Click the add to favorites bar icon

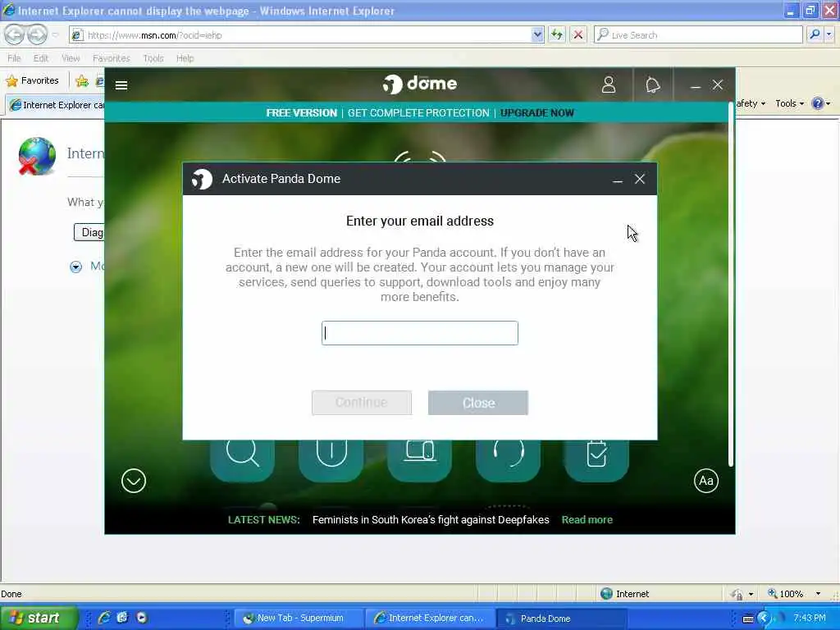pos(82,81)
